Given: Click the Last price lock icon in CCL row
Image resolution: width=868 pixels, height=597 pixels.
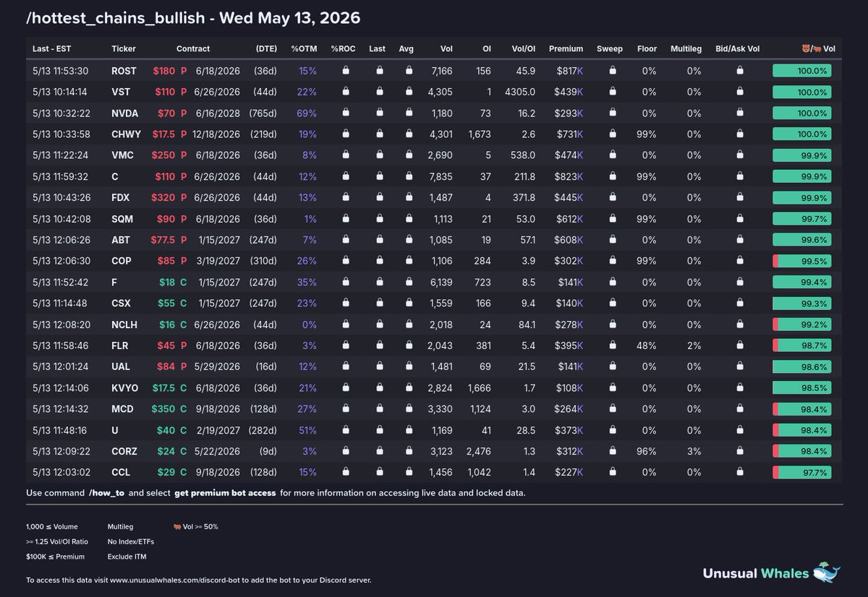Looking at the screenshot, I should 379,472.
